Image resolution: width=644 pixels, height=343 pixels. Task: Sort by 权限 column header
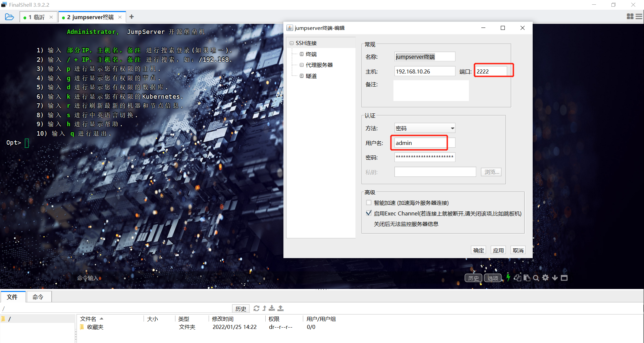tap(284, 319)
